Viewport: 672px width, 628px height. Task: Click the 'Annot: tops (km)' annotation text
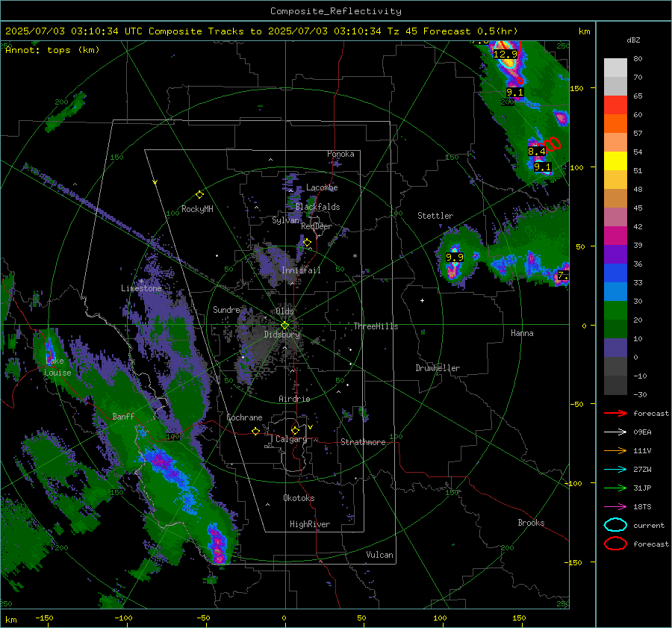52,50
